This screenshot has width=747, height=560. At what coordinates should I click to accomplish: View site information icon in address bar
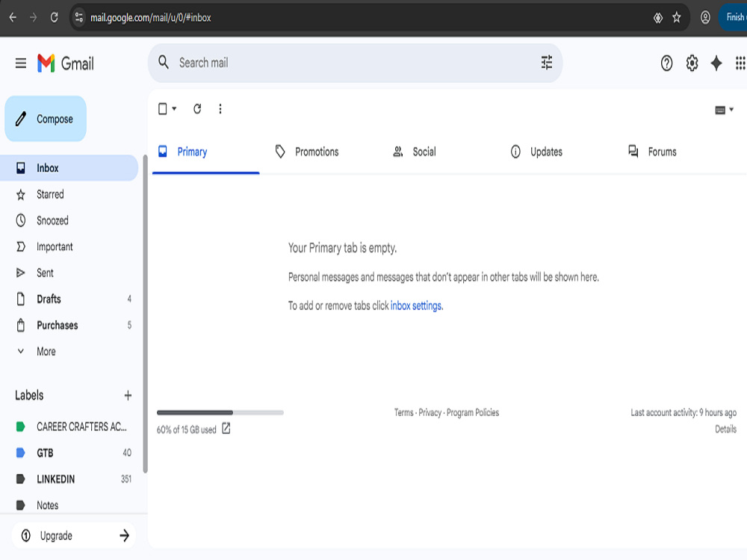(x=79, y=18)
